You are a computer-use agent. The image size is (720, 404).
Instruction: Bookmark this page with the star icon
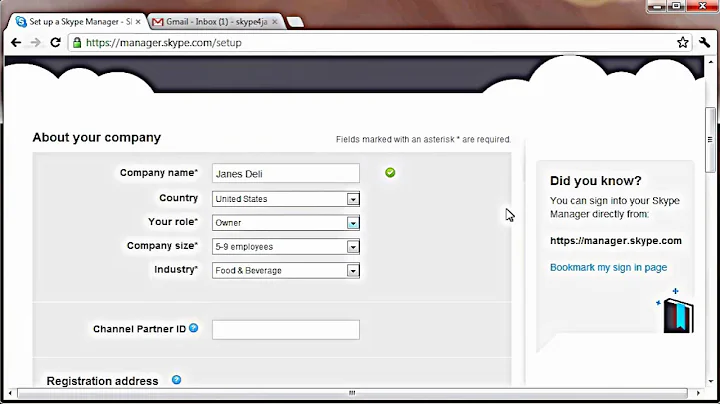click(x=682, y=43)
